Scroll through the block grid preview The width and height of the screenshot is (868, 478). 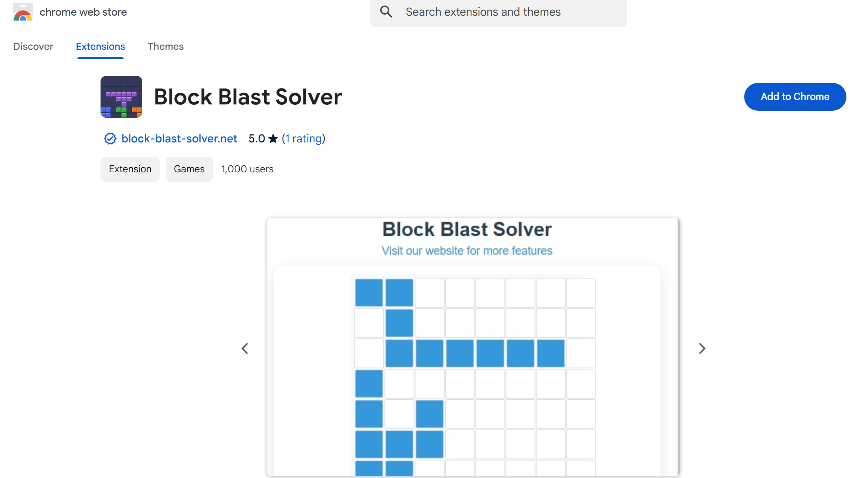click(702, 348)
